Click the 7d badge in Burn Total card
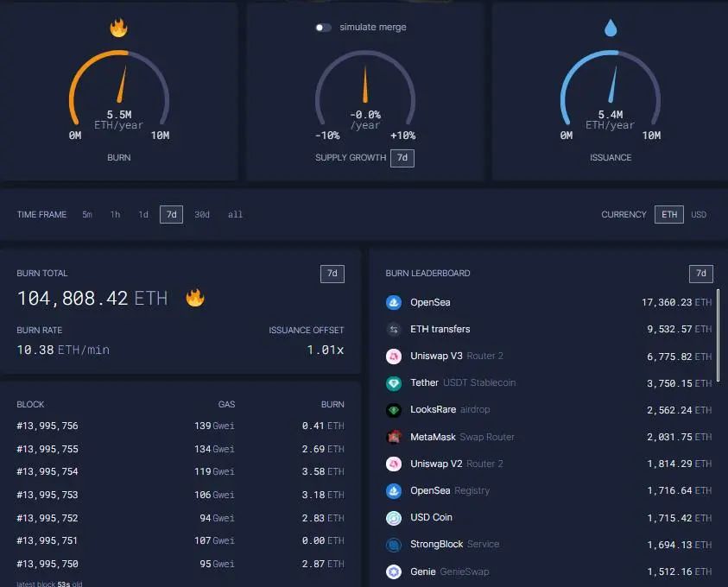Screen dimensions: 728x587 click(332, 274)
